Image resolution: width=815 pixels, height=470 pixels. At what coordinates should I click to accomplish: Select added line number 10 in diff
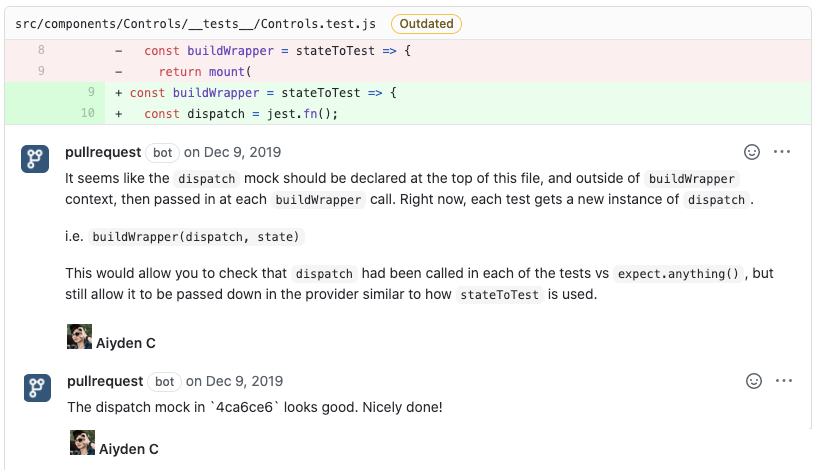point(88,113)
